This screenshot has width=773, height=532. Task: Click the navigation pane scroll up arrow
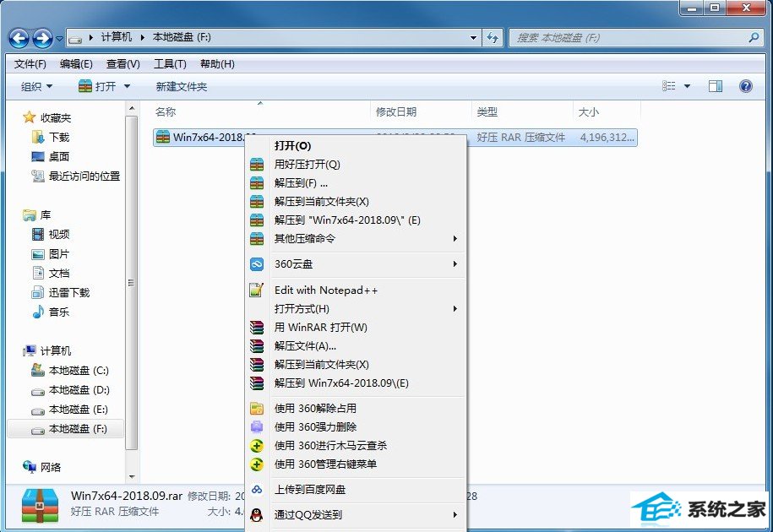point(132,108)
